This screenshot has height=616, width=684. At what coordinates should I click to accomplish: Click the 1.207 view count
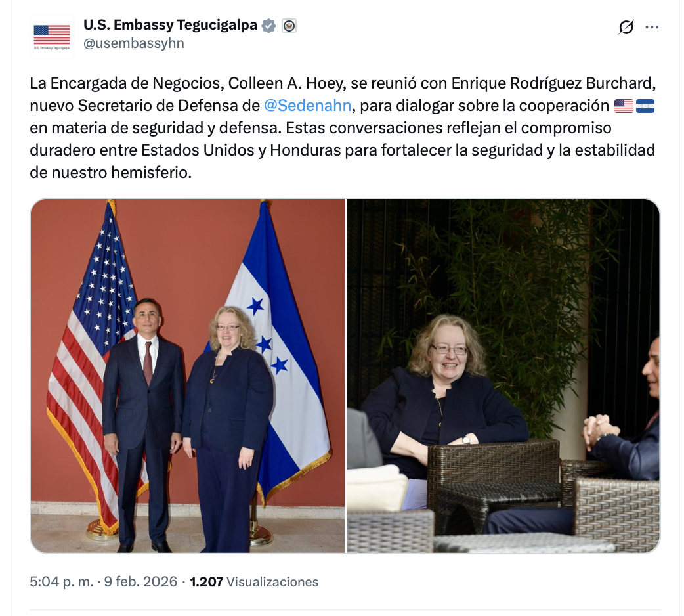tap(206, 582)
